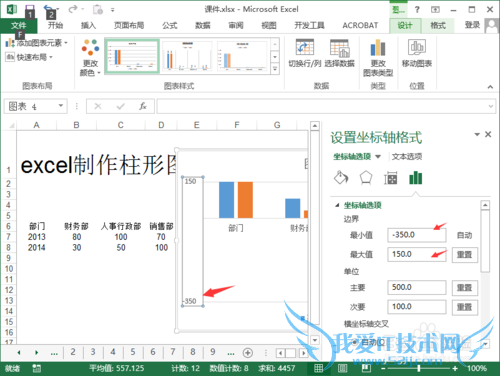The height and width of the screenshot is (376, 500).
Task: Click the 最大值 input field 150.0
Action: [x=417, y=254]
